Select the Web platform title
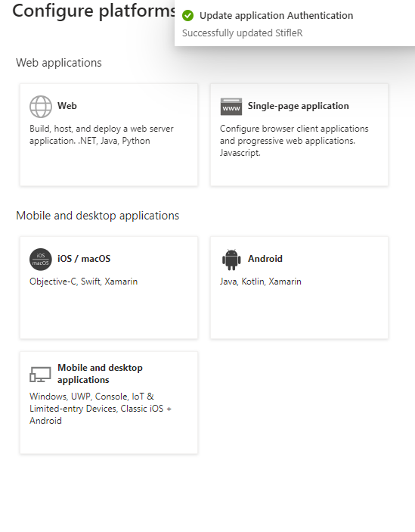 coord(67,106)
